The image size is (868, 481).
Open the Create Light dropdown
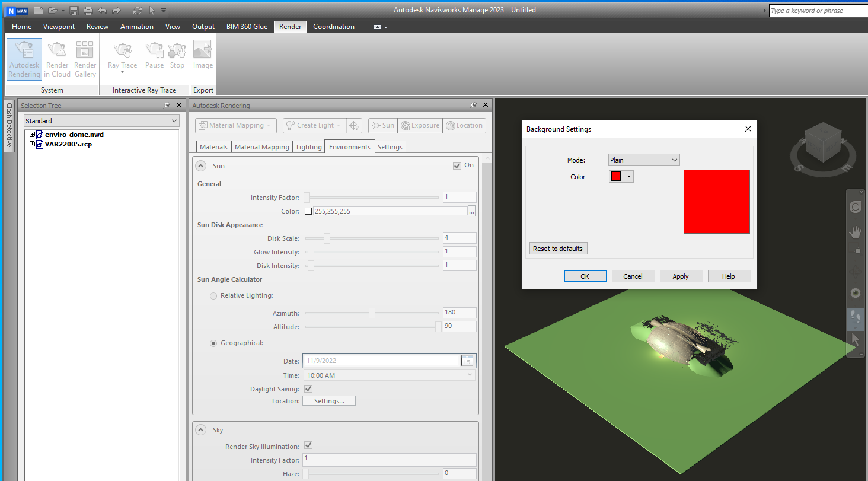[315, 125]
